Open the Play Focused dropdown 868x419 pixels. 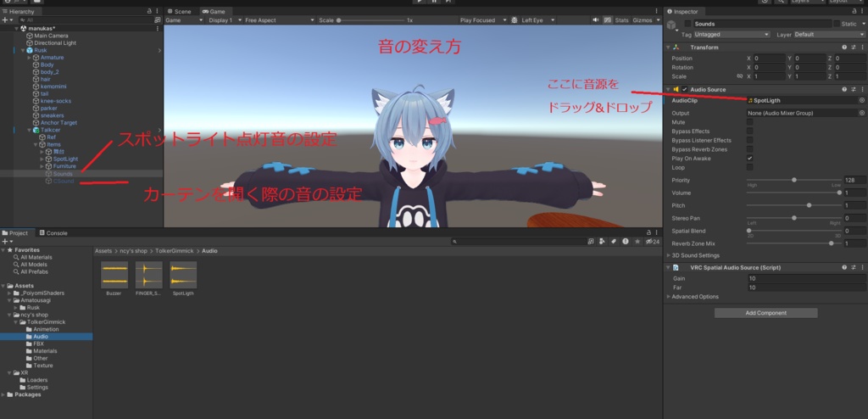[x=483, y=20]
